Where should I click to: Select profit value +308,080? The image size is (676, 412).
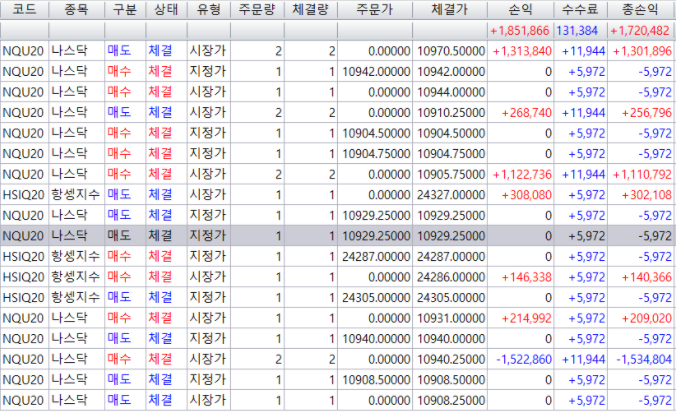(526, 195)
